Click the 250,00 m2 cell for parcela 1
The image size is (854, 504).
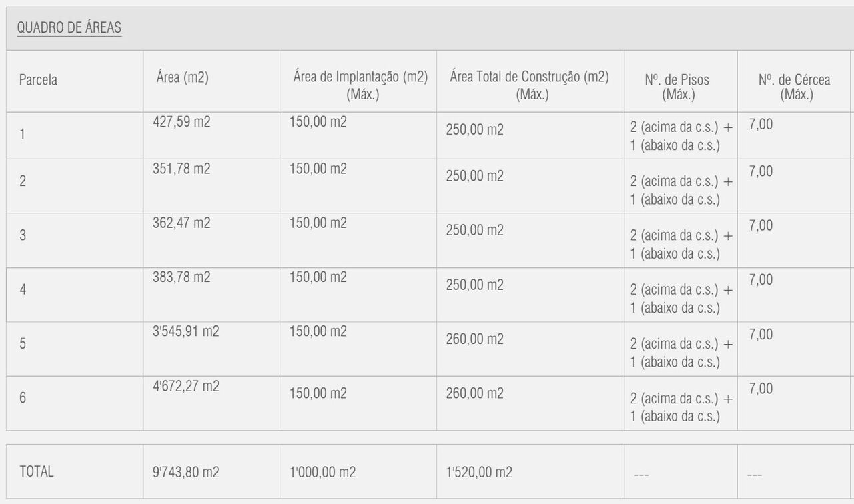pos(474,129)
